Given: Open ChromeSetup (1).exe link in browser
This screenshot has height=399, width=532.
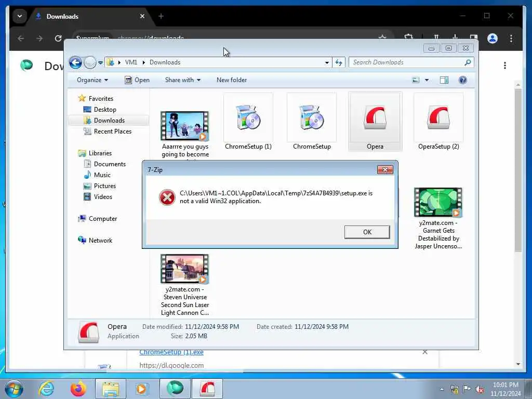Looking at the screenshot, I should pos(171,352).
